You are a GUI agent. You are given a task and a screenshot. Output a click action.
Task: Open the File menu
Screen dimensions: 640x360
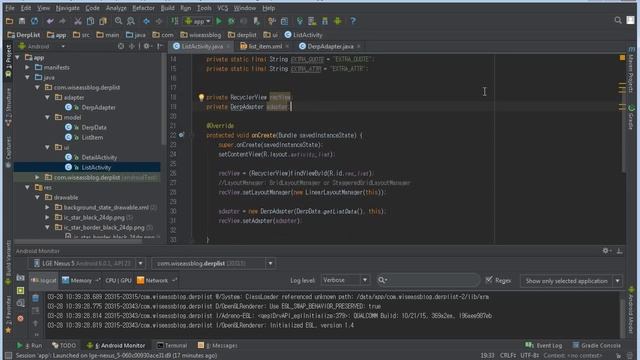(x=10, y=8)
